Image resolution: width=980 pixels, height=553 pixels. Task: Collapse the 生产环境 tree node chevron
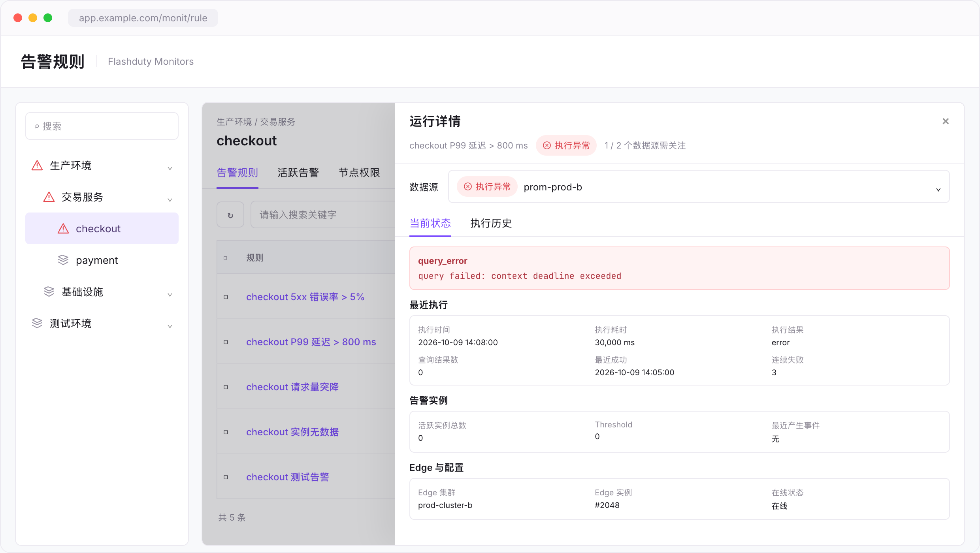[170, 168]
